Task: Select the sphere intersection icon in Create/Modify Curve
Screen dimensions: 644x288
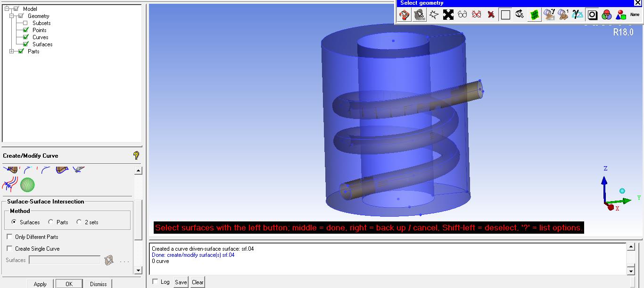Action: 27,184
